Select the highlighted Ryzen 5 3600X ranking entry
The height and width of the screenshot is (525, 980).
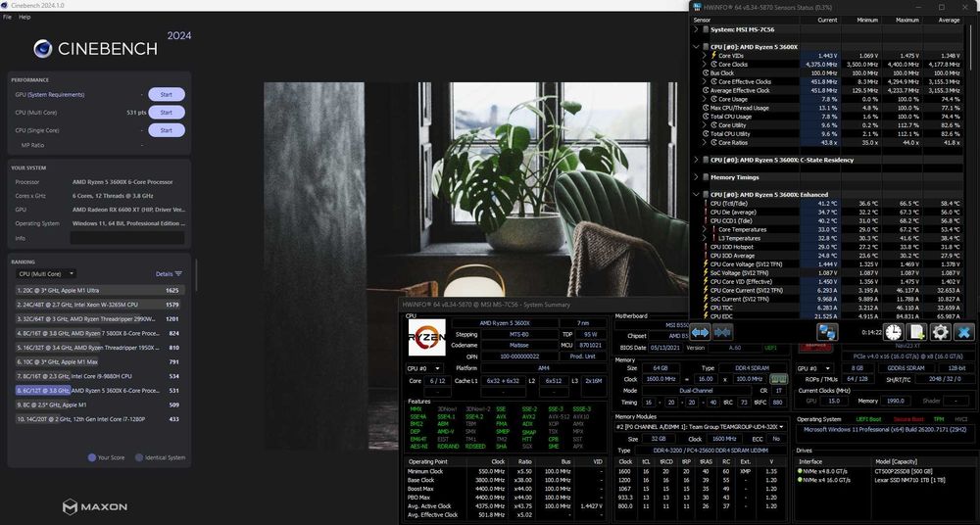point(98,391)
